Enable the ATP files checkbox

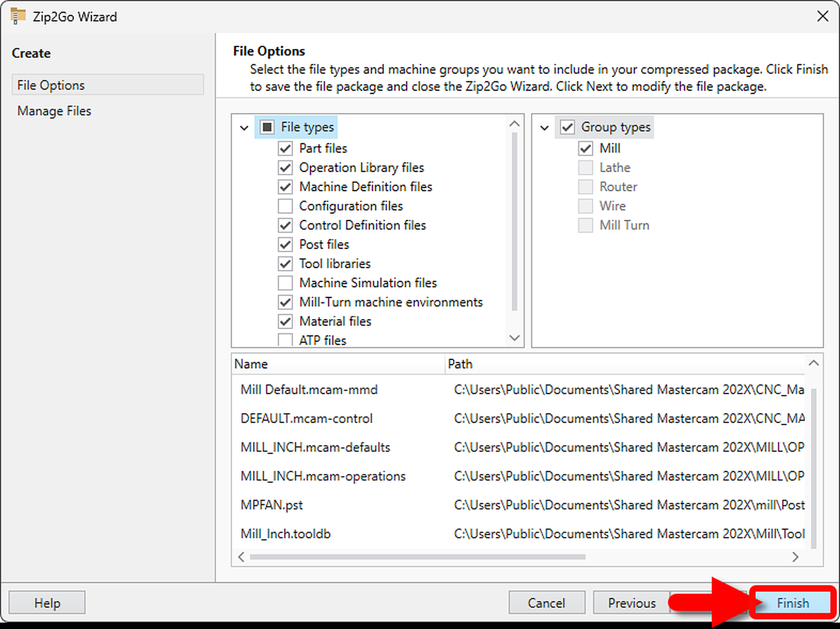coord(285,340)
